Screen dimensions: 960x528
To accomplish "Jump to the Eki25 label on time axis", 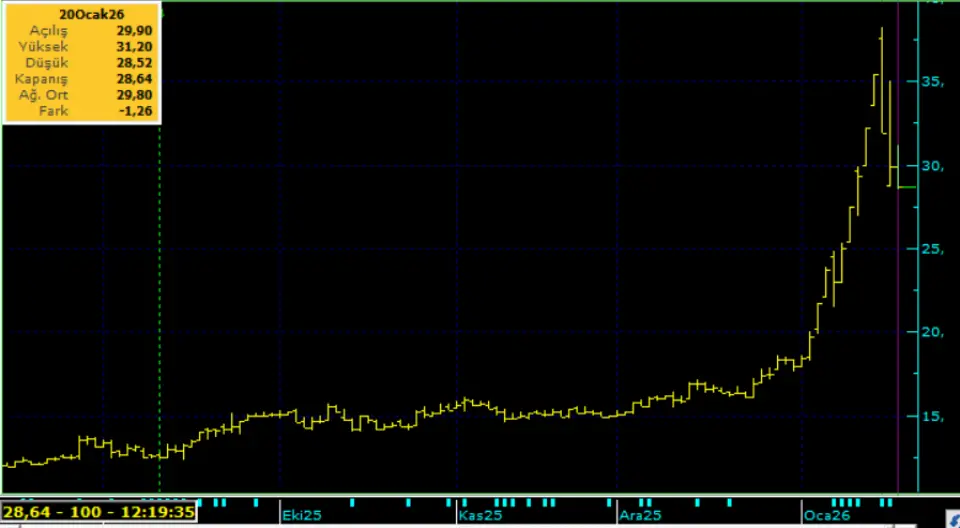I will pyautogui.click(x=300, y=515).
